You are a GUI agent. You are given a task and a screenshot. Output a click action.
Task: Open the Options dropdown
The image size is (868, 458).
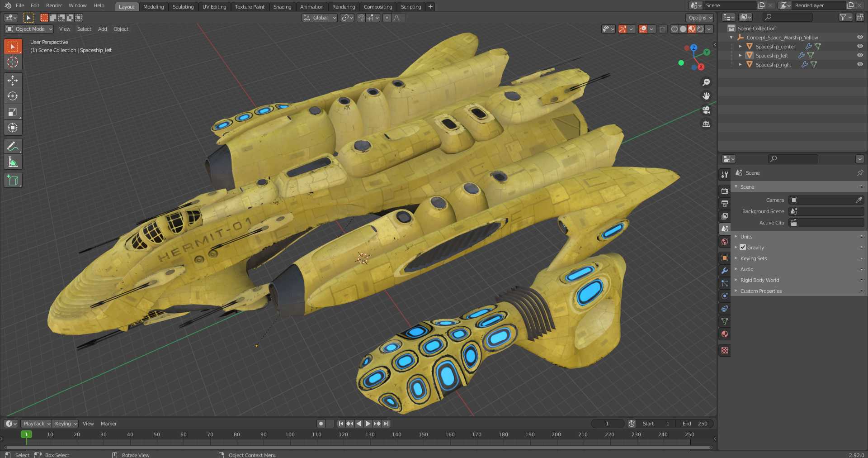[x=700, y=18]
